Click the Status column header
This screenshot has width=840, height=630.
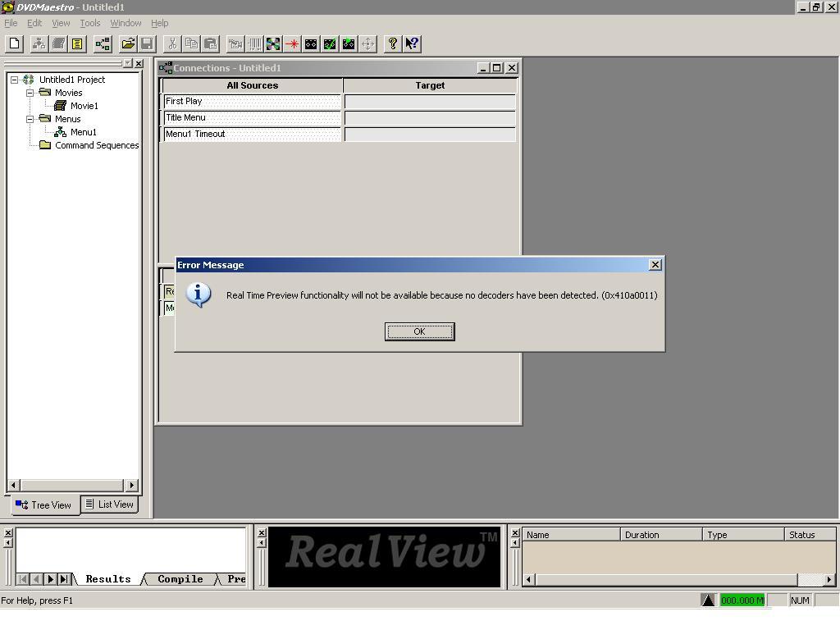pyautogui.click(x=810, y=535)
